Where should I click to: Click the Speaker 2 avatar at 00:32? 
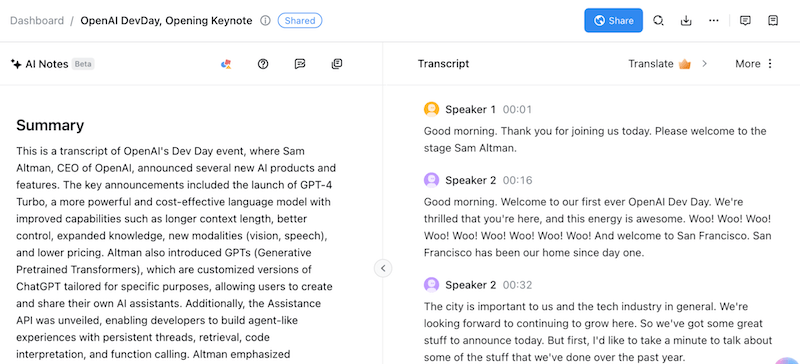coord(432,284)
